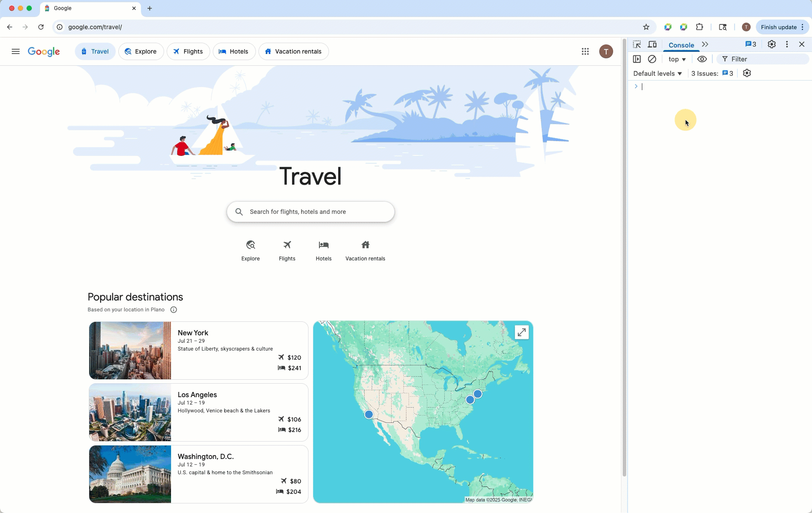812x513 pixels.
Task: Open the Google apps grid
Action: (585, 51)
